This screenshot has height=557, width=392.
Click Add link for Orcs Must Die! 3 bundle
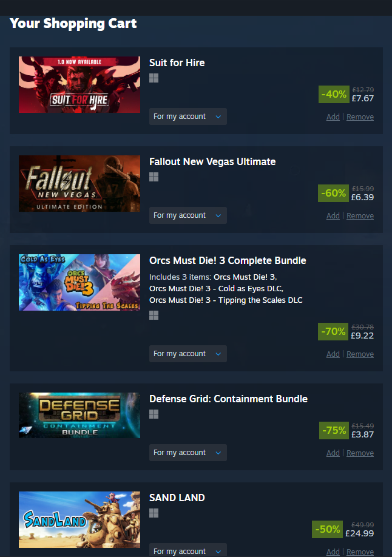click(x=333, y=354)
